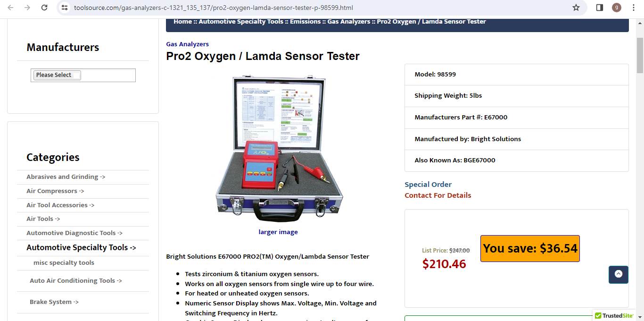Go to Home in the breadcrumb
The width and height of the screenshot is (644, 321).
pos(182,22)
